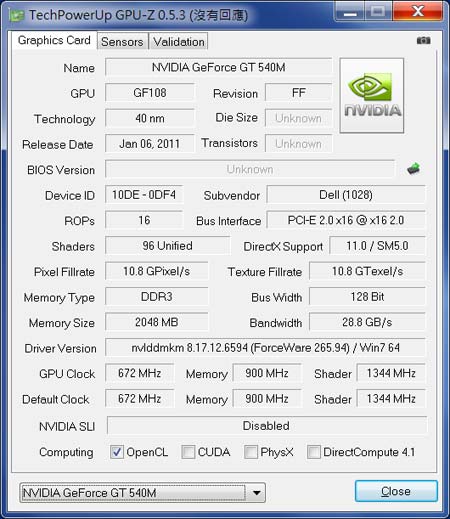The height and width of the screenshot is (519, 450).
Task: Click the NVIDIA SLI Disabled field
Action: (266, 426)
